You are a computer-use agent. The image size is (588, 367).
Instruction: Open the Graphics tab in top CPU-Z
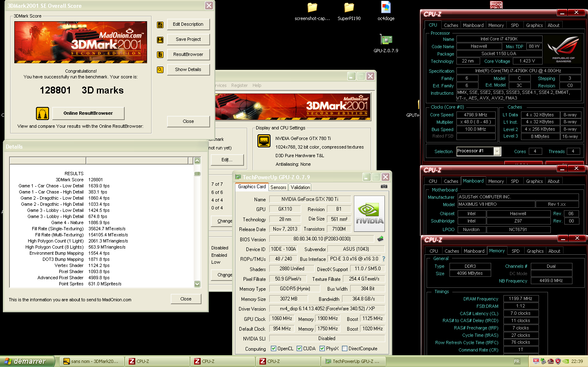point(534,25)
